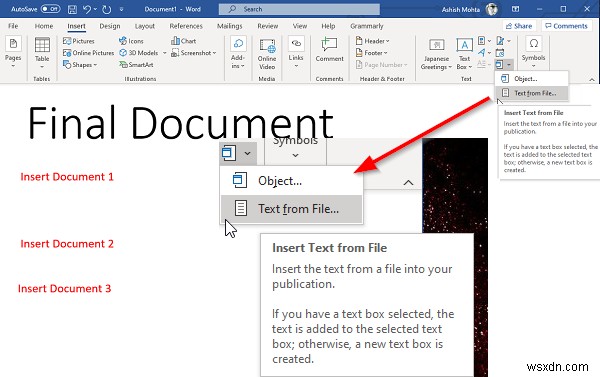Insert a 3D Models object
Screen dimensions: 600x377
[x=139, y=53]
